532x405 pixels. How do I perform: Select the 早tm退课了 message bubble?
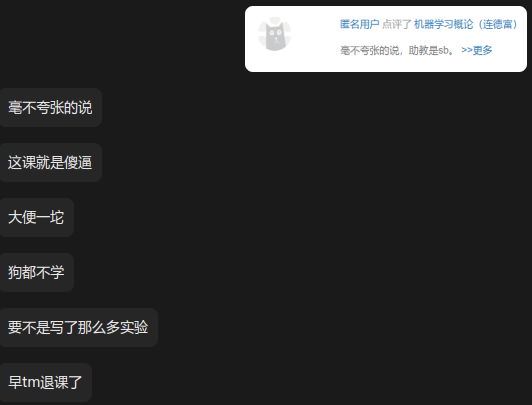pos(46,382)
